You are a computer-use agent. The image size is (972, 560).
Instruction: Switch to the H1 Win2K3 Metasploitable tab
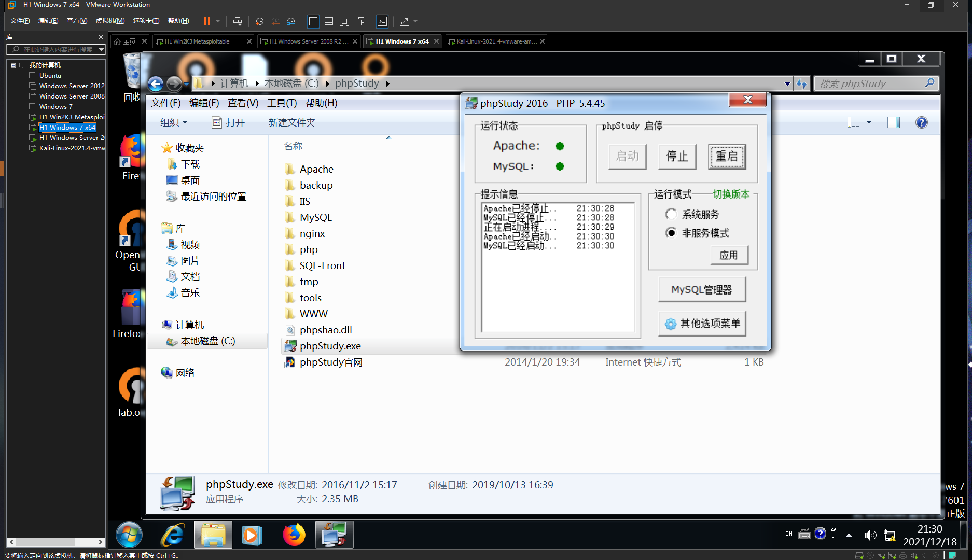coord(204,41)
